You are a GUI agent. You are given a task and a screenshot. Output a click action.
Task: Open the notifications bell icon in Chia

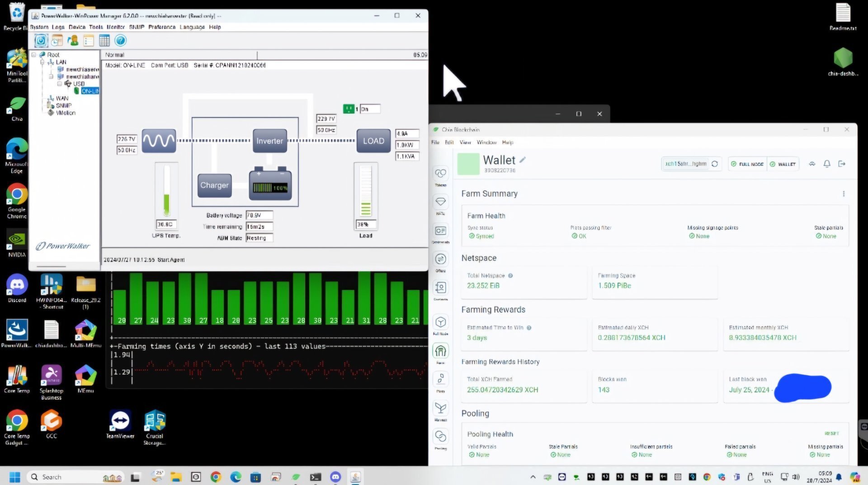pos(827,164)
